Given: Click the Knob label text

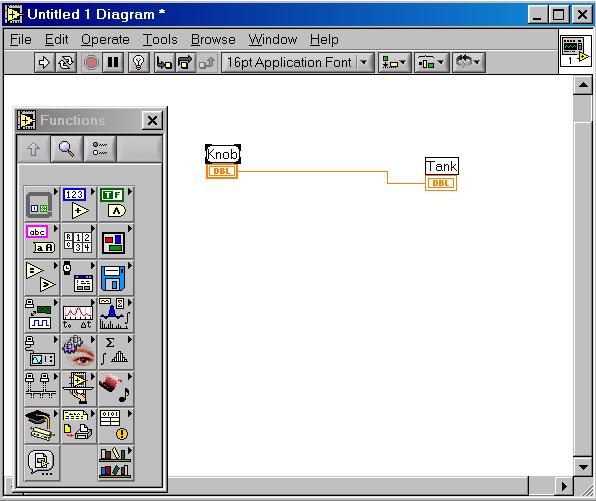Looking at the screenshot, I should 223,154.
